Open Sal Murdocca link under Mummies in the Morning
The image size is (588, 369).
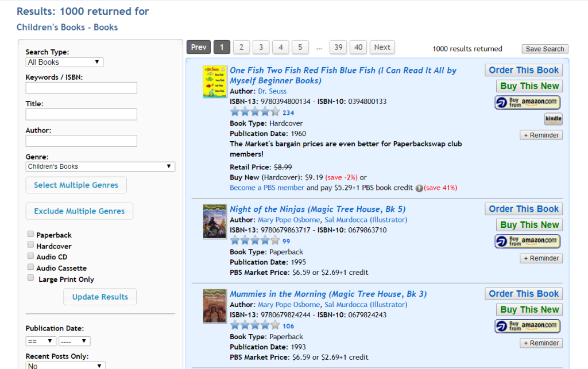pos(366,305)
